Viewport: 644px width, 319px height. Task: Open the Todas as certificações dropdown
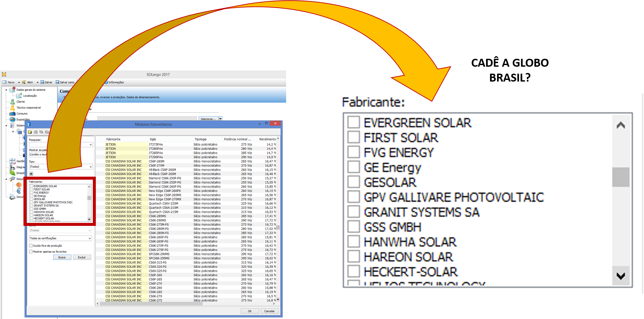point(60,238)
